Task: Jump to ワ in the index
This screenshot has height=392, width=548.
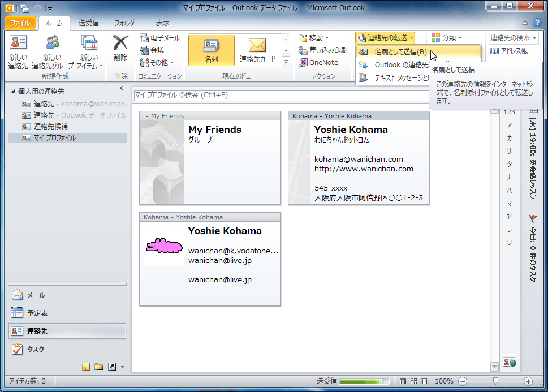Action: click(509, 242)
